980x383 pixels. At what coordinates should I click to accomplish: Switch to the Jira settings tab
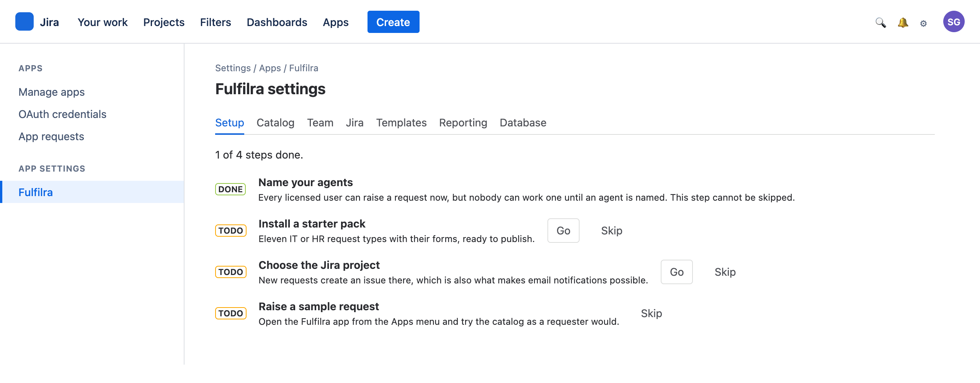354,123
